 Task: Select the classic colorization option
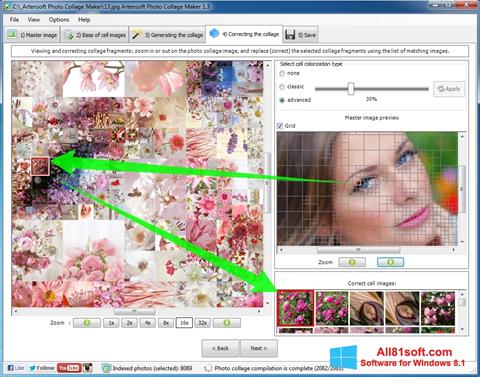click(x=282, y=87)
